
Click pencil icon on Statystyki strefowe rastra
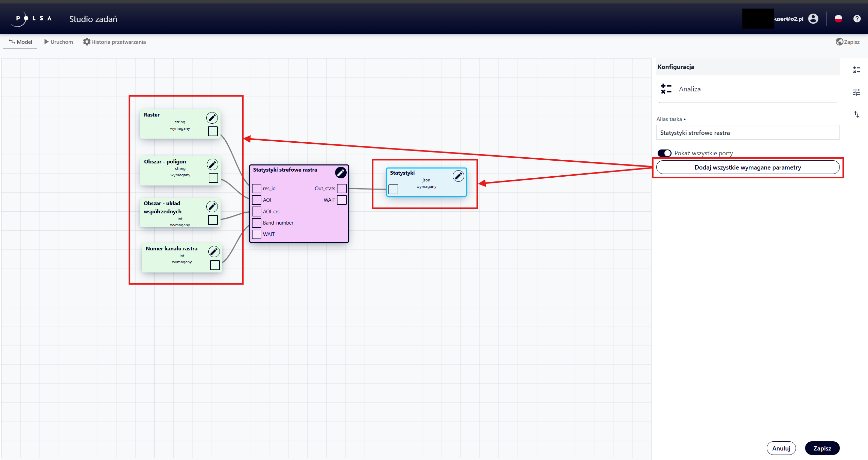tap(341, 173)
